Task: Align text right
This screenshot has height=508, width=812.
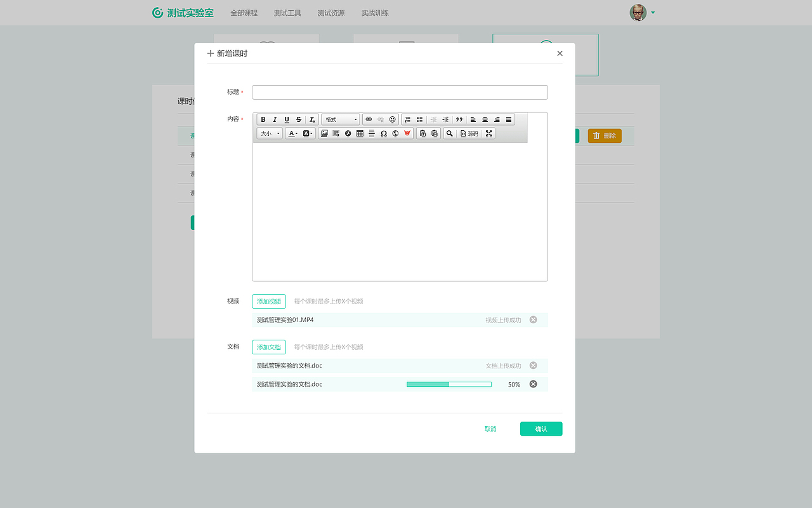Action: [x=497, y=119]
